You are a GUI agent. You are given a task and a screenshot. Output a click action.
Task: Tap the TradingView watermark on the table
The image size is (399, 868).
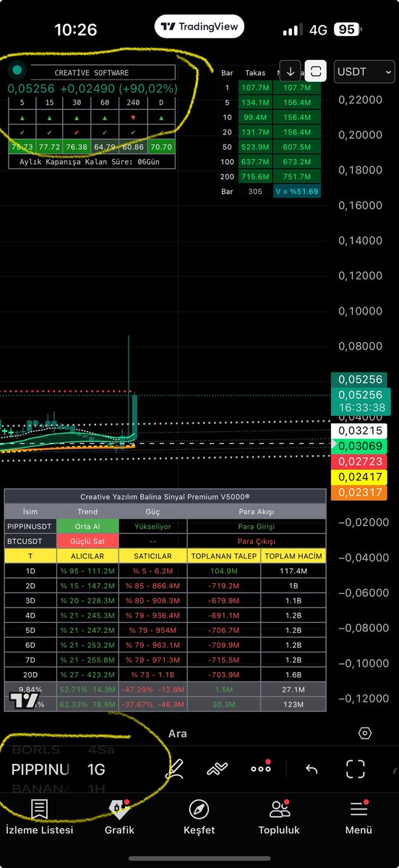point(24,700)
